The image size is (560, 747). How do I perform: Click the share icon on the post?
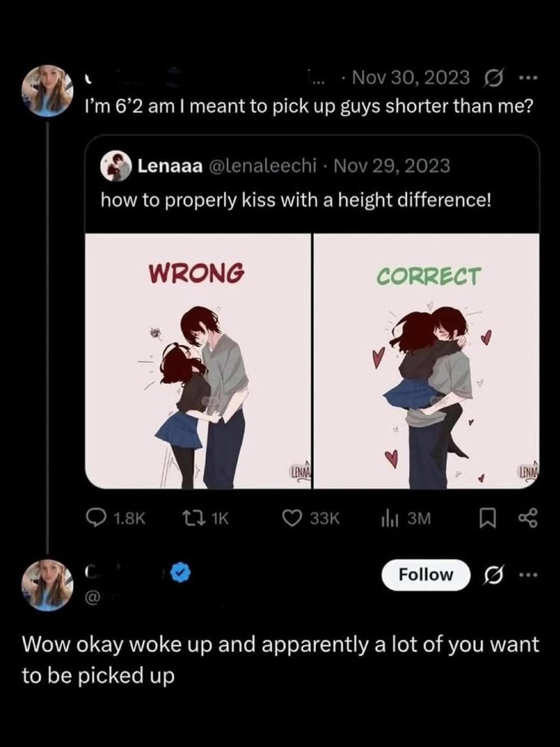pos(528,519)
